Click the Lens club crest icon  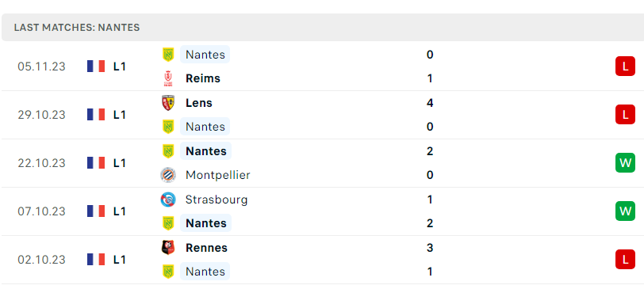[168, 102]
